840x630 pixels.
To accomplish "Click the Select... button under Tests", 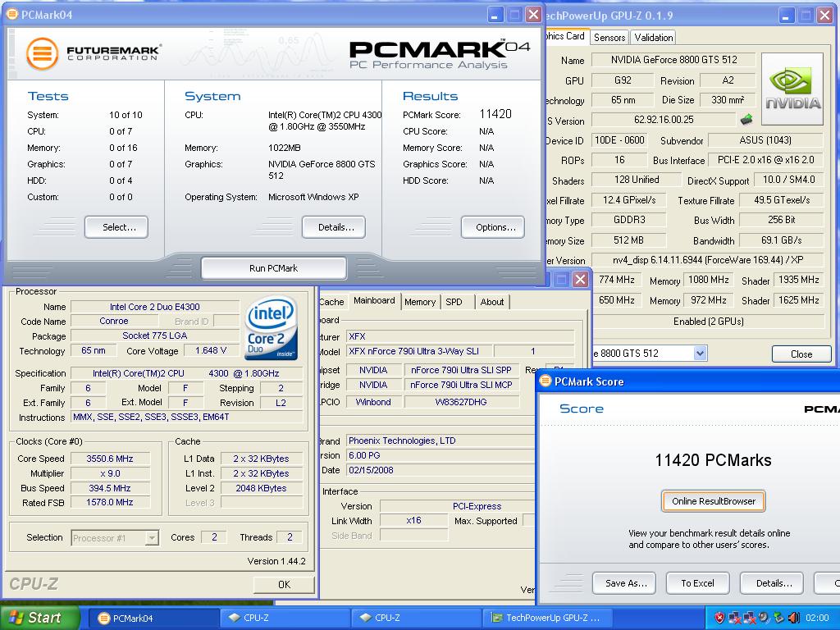I will pos(116,227).
